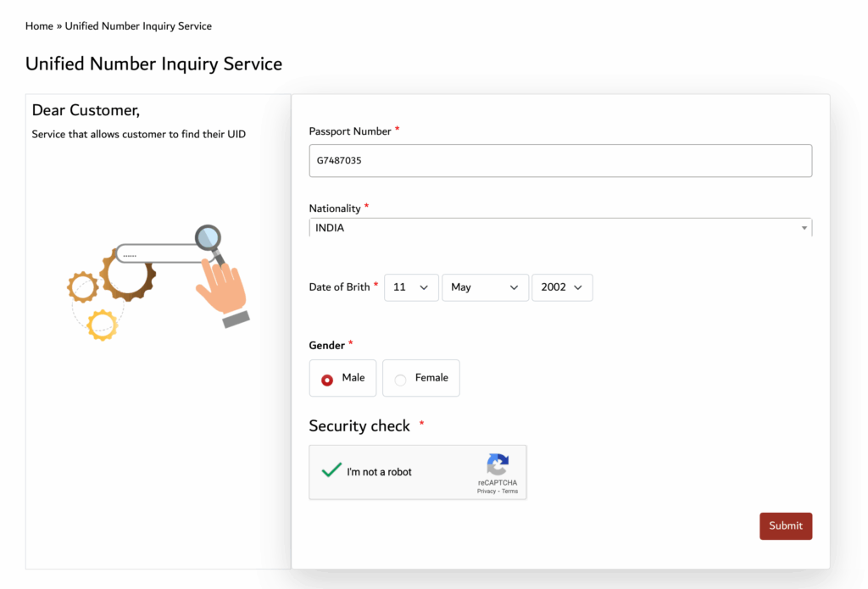The height and width of the screenshot is (589, 868).
Task: Open the reCAPTCHA Privacy link
Action: coord(486,492)
